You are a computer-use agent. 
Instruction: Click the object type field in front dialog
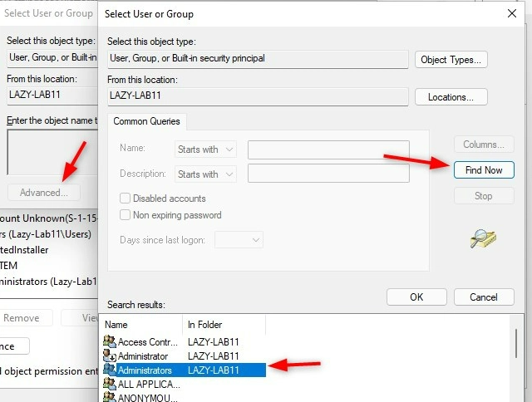258,59
